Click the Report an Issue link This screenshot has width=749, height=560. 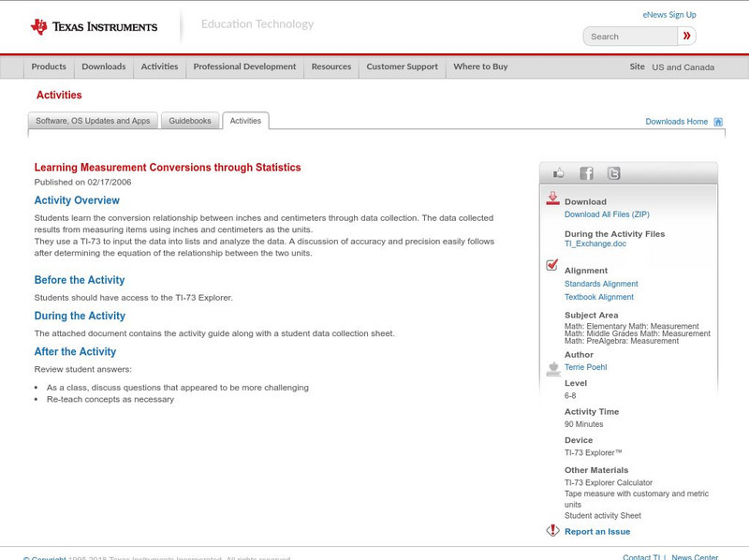point(597,531)
